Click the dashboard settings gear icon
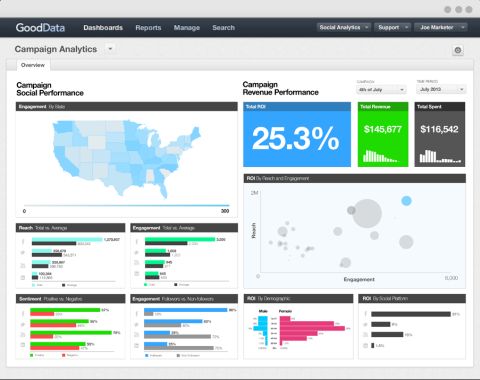The height and width of the screenshot is (380, 480). [x=458, y=50]
